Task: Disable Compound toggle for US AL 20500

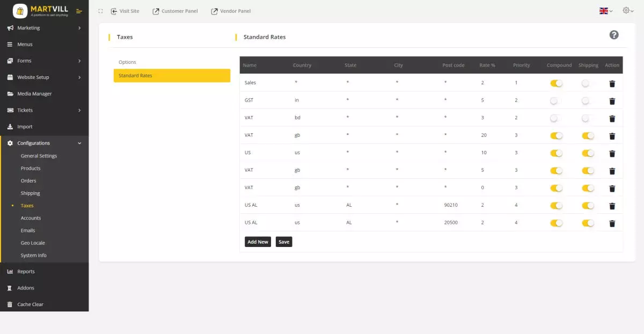Action: (557, 223)
